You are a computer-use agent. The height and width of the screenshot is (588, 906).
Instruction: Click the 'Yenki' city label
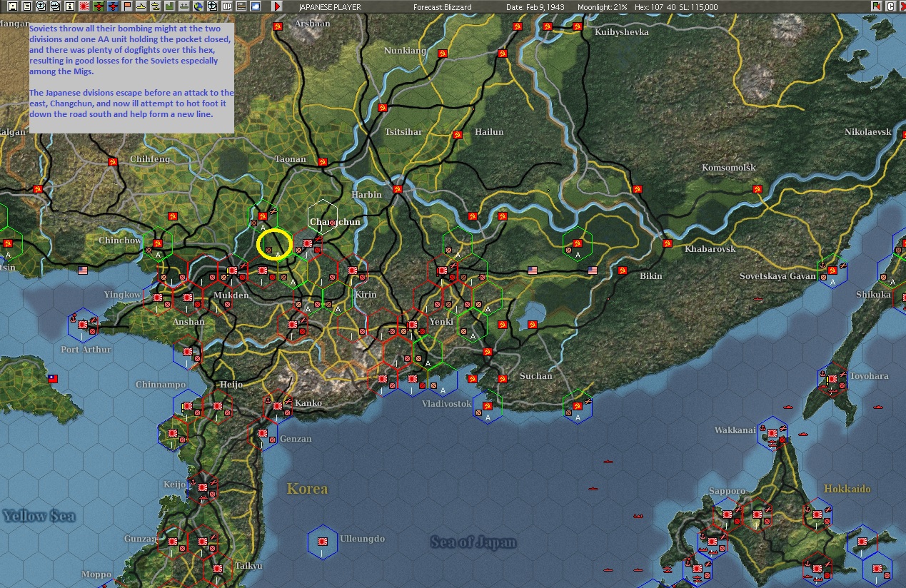[x=442, y=321]
